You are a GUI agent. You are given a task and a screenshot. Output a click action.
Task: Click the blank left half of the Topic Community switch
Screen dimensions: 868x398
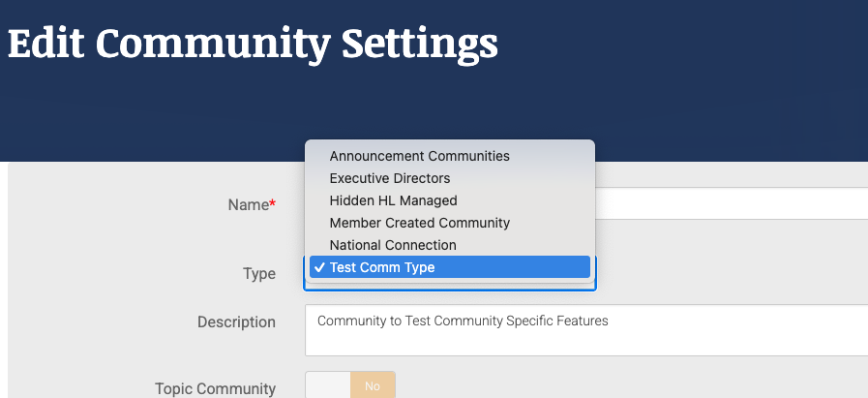(x=328, y=386)
